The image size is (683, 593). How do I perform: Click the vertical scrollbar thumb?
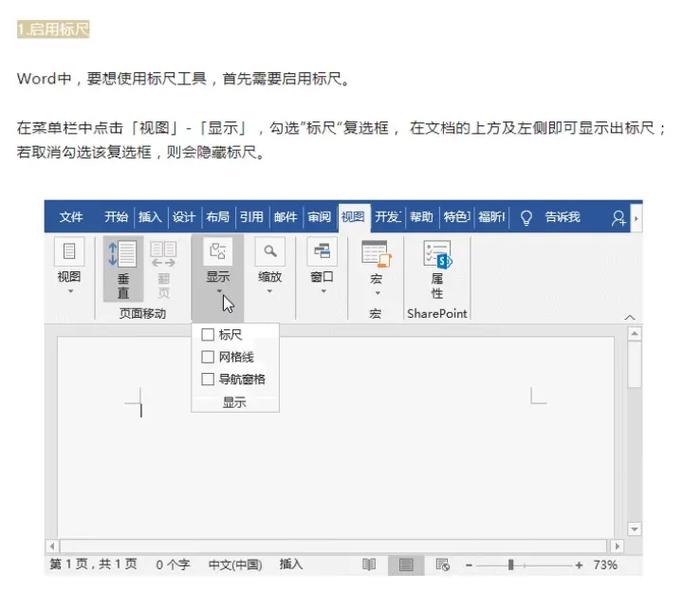coord(634,365)
